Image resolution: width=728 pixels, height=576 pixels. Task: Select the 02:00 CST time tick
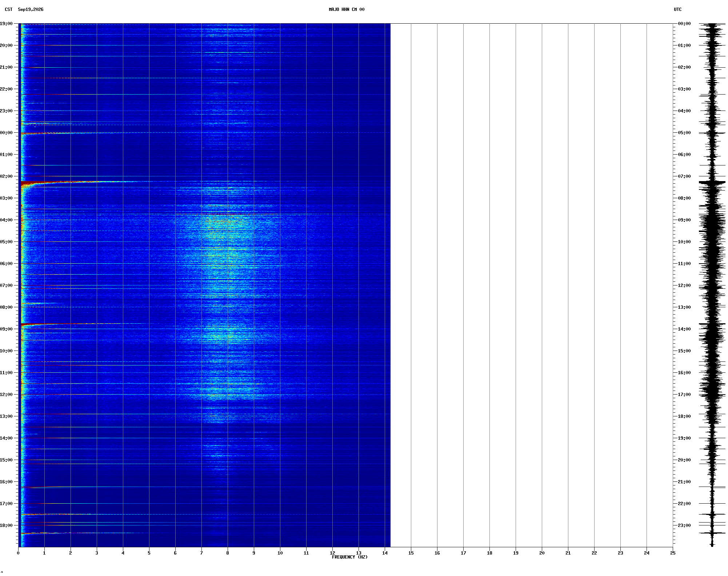pyautogui.click(x=6, y=176)
